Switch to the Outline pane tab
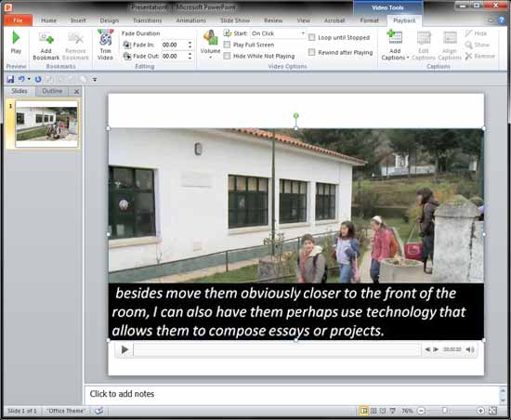The height and width of the screenshot is (420, 511). point(52,91)
